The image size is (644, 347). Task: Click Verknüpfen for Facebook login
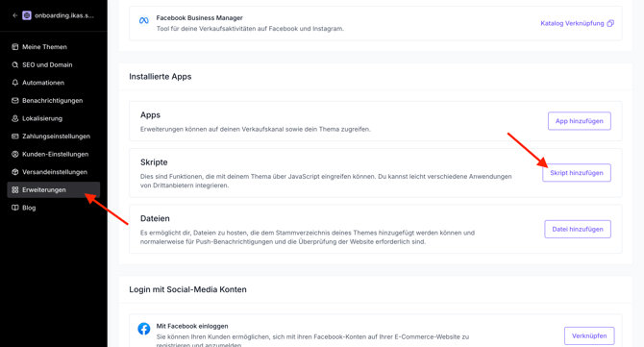coord(589,335)
